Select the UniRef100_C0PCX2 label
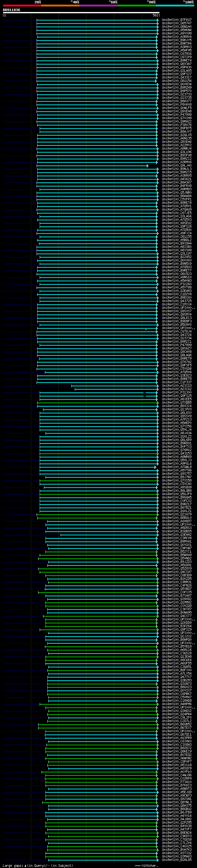This screenshot has width=197, height=868. click(176, 501)
